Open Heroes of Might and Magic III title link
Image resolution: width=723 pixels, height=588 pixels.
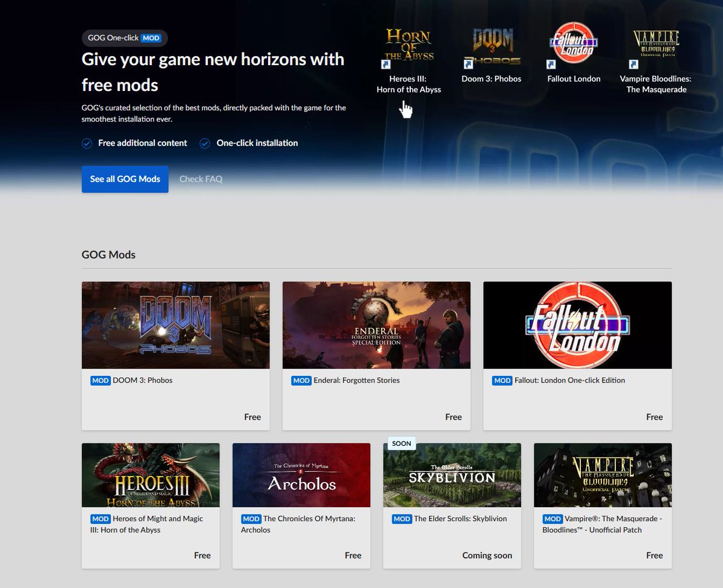146,524
